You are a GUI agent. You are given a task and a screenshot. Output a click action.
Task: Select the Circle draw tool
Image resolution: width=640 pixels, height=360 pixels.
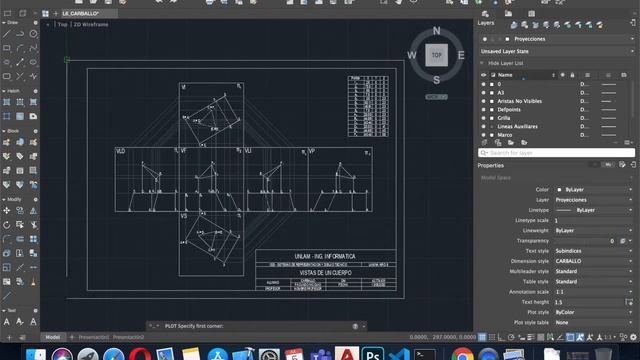pyautogui.click(x=33, y=34)
